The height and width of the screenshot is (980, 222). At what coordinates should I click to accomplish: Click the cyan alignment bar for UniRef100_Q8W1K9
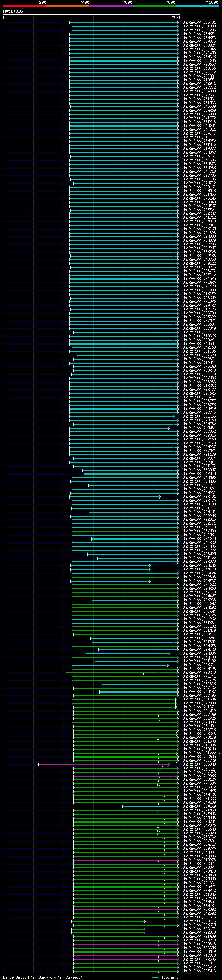point(150,807)
